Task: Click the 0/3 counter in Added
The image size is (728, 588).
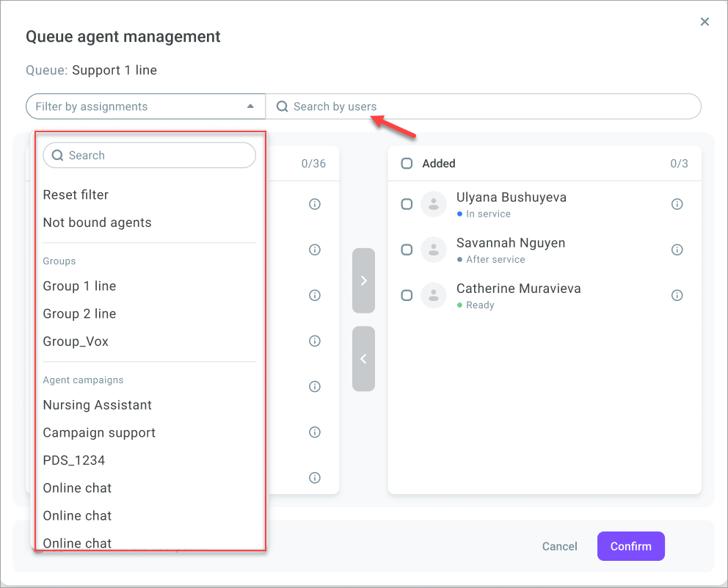Action: [679, 164]
